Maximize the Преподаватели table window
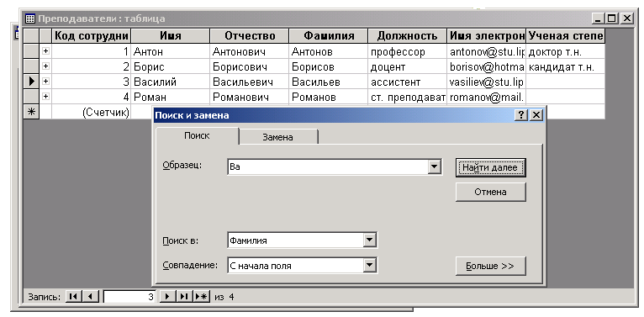The image size is (644, 317). [x=612, y=18]
